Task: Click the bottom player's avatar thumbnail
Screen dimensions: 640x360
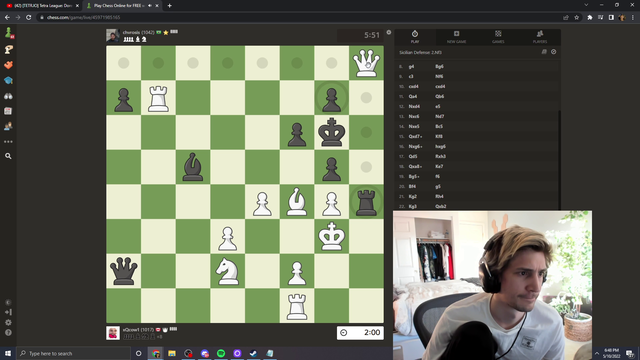Action: tap(113, 333)
